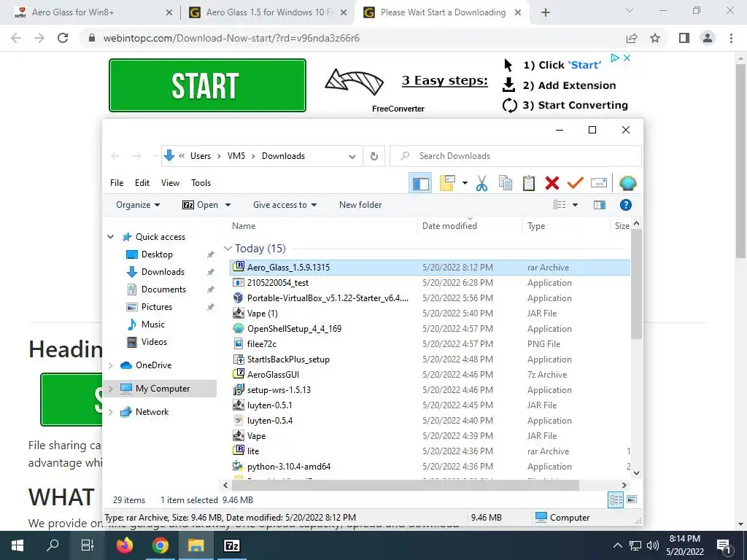The image size is (747, 560).
Task: Expand the My Computer tree node
Action: tap(111, 389)
